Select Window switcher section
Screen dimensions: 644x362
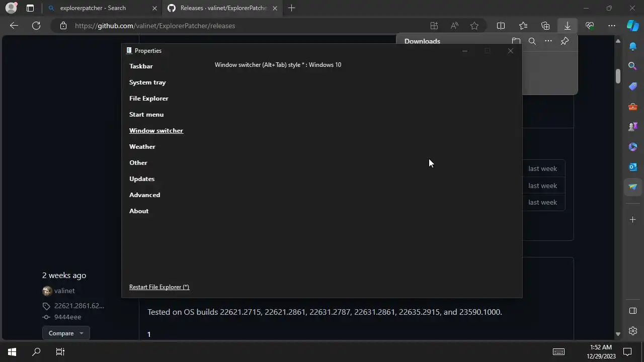tap(156, 130)
